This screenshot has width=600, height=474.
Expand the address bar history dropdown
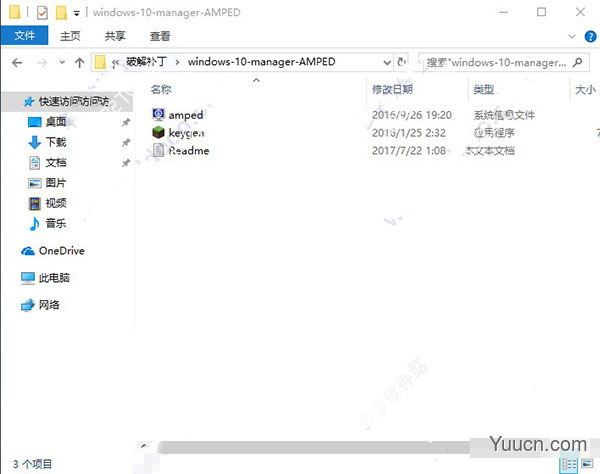click(x=387, y=62)
